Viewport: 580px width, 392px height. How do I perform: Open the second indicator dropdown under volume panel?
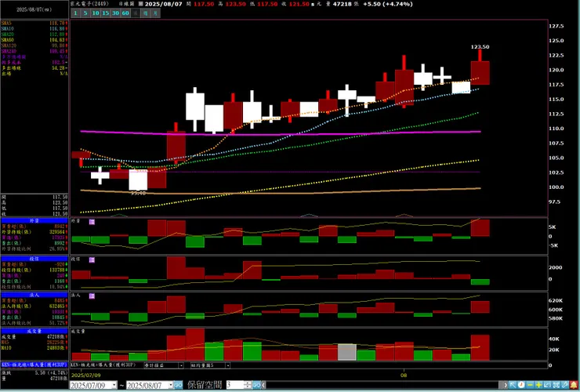(227, 365)
